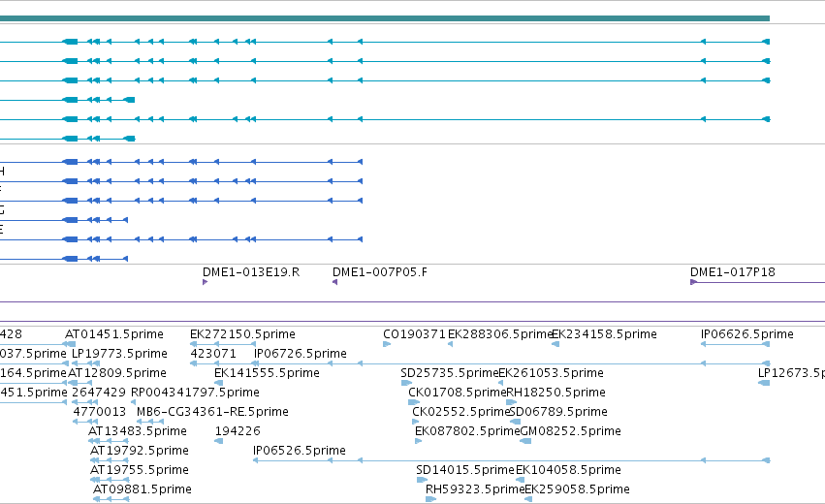
Task: Select the AT12809.5prime label
Action: click(117, 373)
